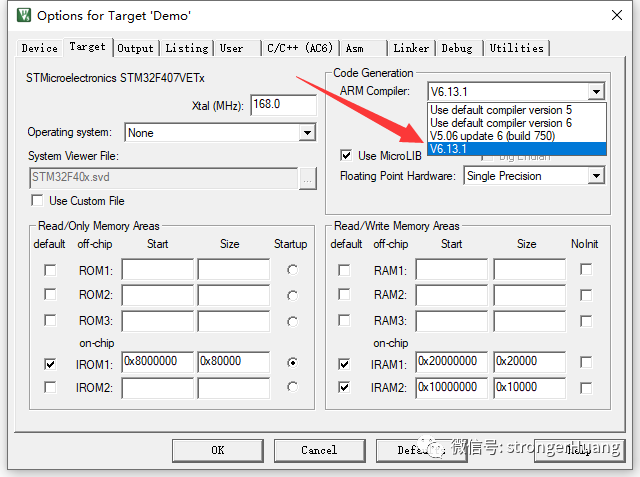Select the ROM3 Startup radio button
Image resolution: width=640 pixels, height=477 pixels.
click(292, 322)
